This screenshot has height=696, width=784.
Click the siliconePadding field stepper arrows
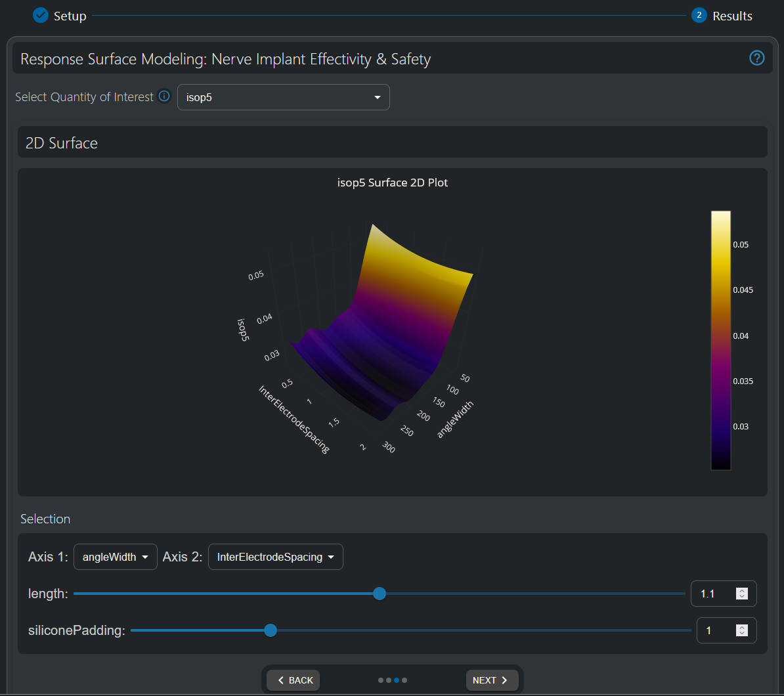[742, 630]
